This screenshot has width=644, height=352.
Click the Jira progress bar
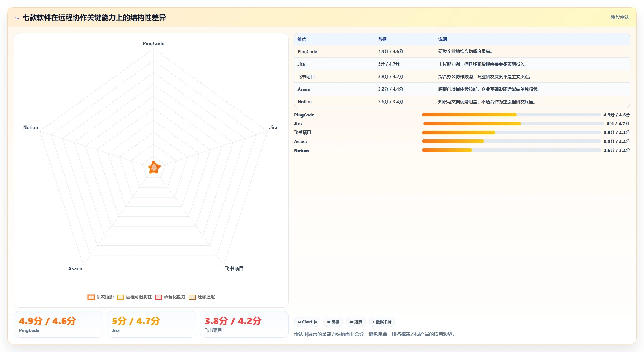pos(513,124)
